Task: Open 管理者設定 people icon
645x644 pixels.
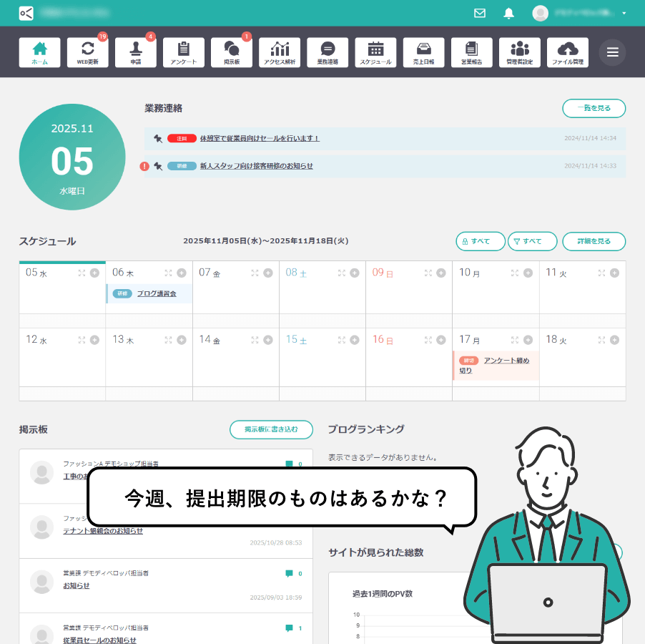Action: tap(520, 52)
